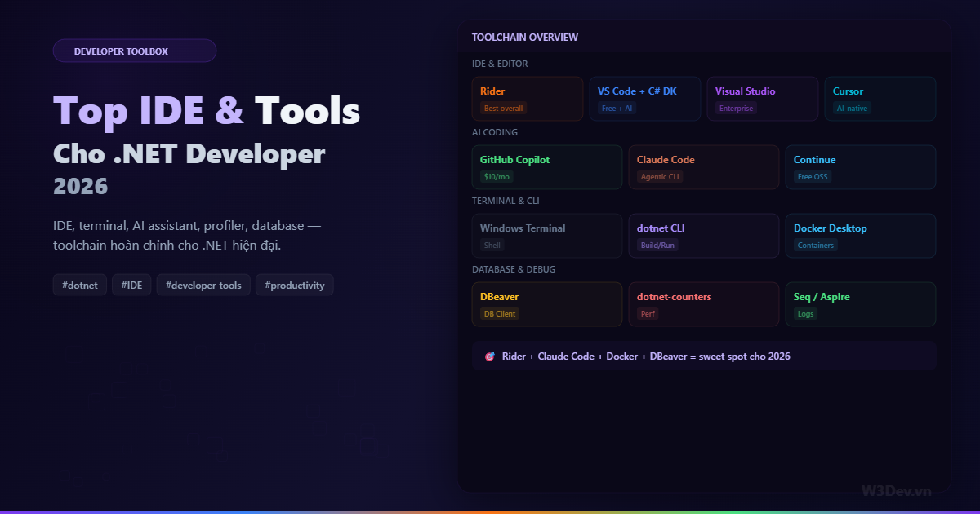The height and width of the screenshot is (514, 980).
Task: Switch to the TOOLCHAIN OVERVIEW tab
Action: click(x=524, y=37)
